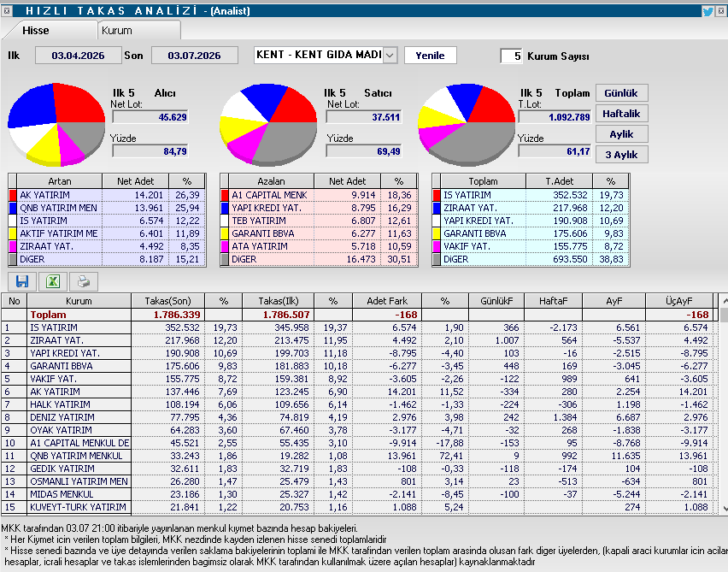
Task: Click the ÜçAyF column header
Action: point(678,301)
